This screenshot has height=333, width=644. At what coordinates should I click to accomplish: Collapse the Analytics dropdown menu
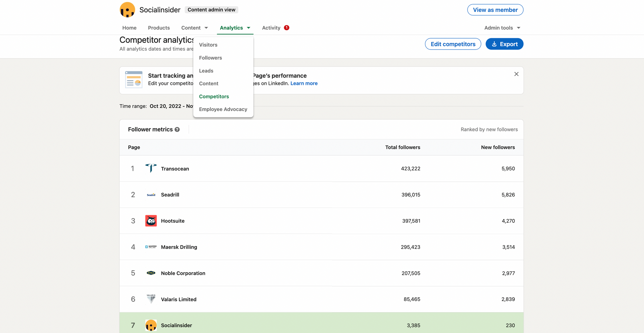tap(235, 28)
